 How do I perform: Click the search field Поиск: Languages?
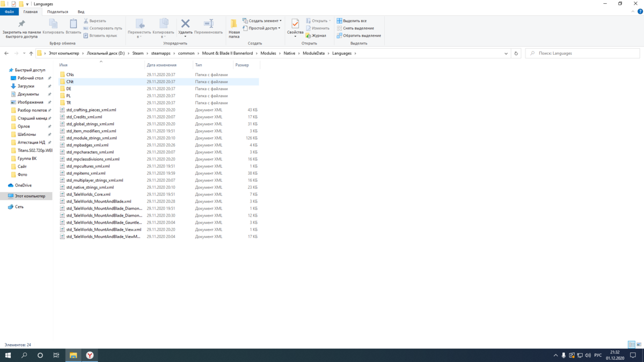coord(582,53)
